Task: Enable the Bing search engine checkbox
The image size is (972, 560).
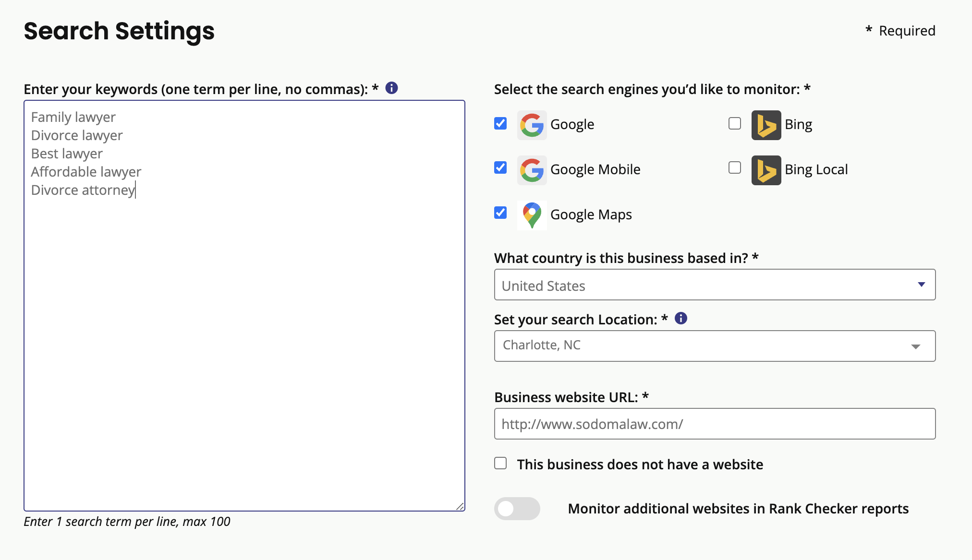Action: pos(735,123)
